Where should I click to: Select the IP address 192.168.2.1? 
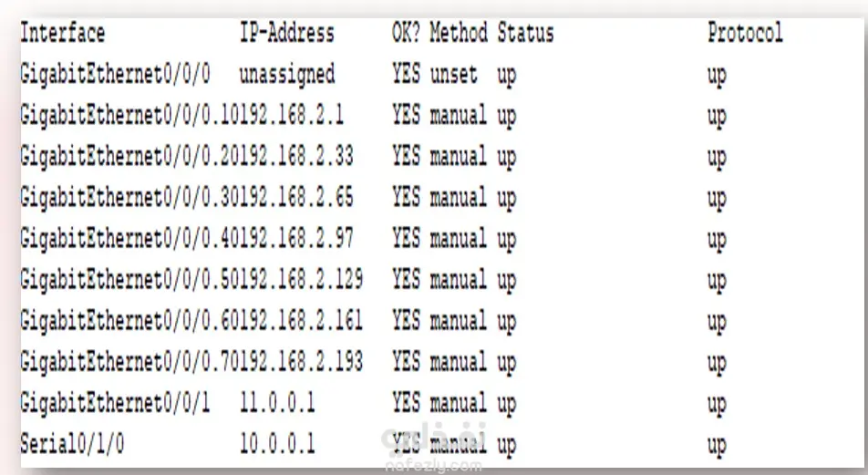coord(292,116)
